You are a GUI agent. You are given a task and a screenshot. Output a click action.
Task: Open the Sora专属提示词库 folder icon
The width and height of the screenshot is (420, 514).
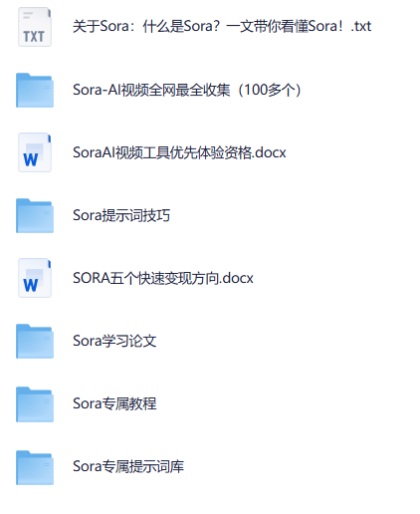pyautogui.click(x=35, y=467)
